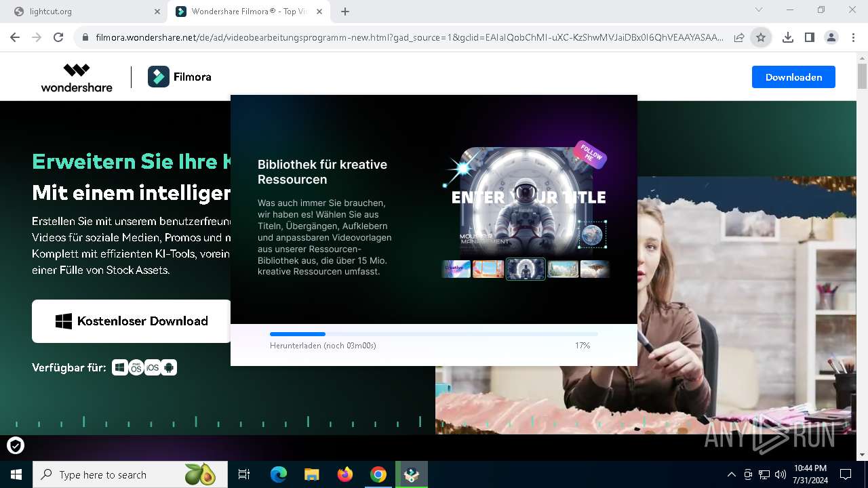Viewport: 868px width, 488px height.
Task: Open the notification center icon
Action: tap(846, 474)
